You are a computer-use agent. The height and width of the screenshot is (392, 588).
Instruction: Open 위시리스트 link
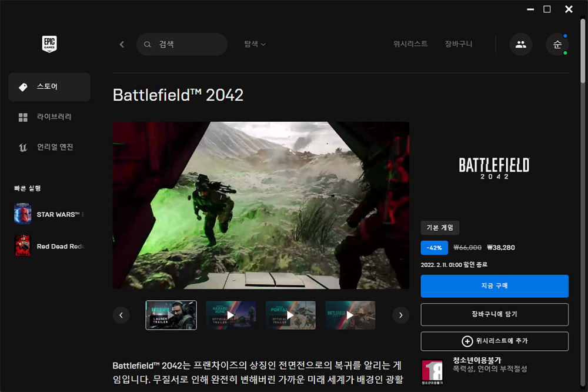pos(410,44)
